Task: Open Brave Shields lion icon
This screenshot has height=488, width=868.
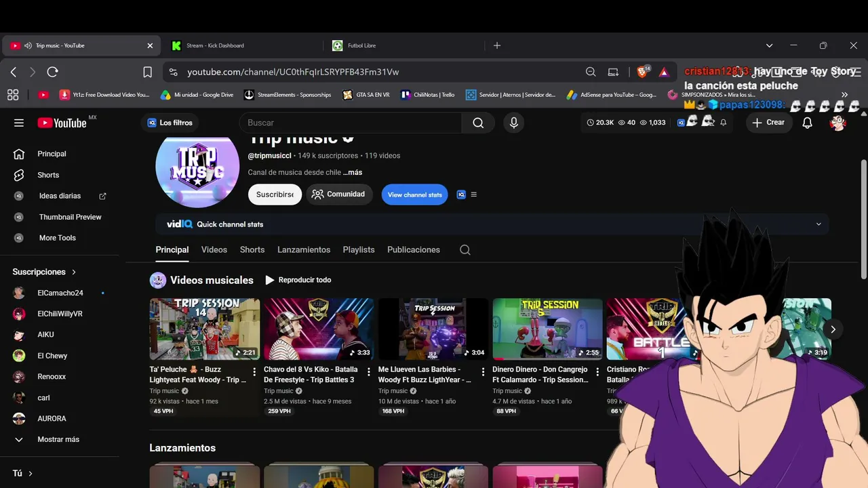Action: click(643, 72)
